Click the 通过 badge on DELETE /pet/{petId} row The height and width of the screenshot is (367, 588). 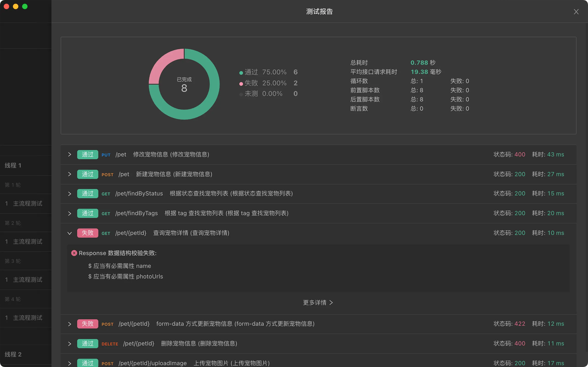(x=88, y=343)
